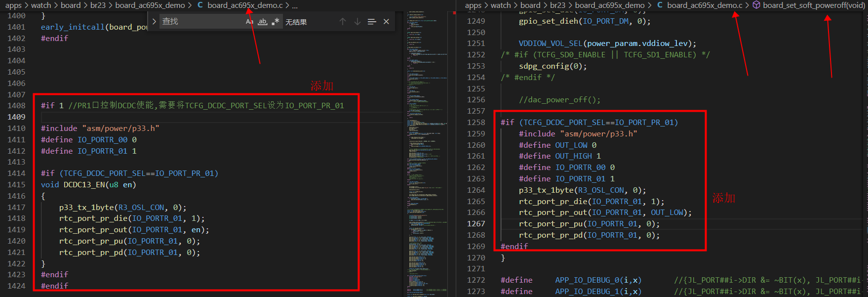The image size is (868, 297).
Task: Click '#include "asm/power/p33.h"' on line 1410
Action: pyautogui.click(x=100, y=128)
